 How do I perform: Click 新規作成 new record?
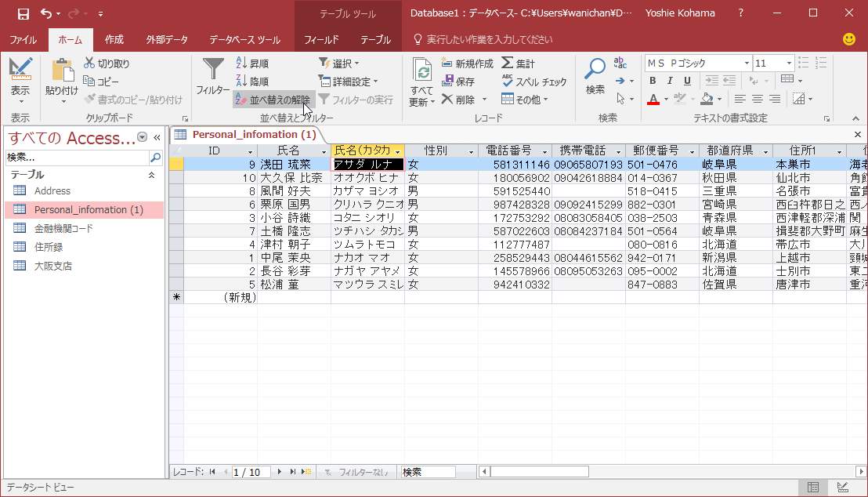click(x=467, y=63)
